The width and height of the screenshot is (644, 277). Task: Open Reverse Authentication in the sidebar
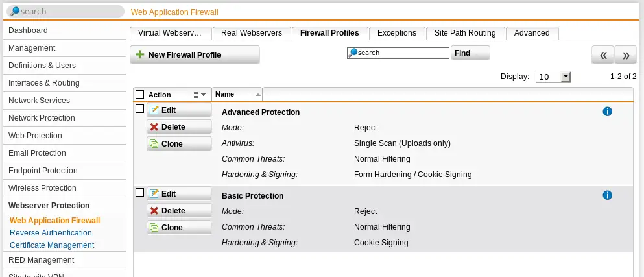(x=51, y=233)
